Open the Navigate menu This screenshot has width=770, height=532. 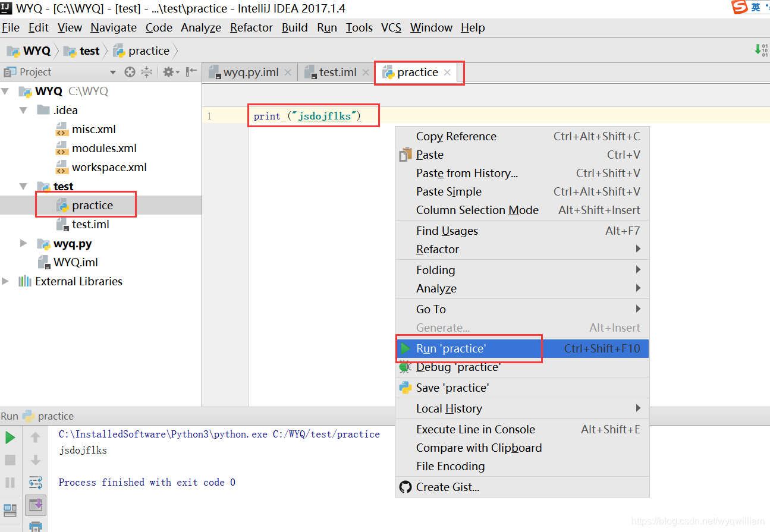pyautogui.click(x=114, y=28)
